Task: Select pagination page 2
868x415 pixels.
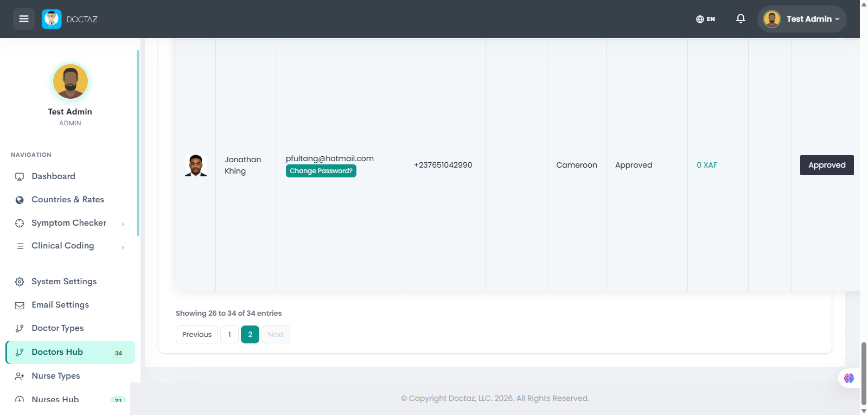Action: click(250, 335)
